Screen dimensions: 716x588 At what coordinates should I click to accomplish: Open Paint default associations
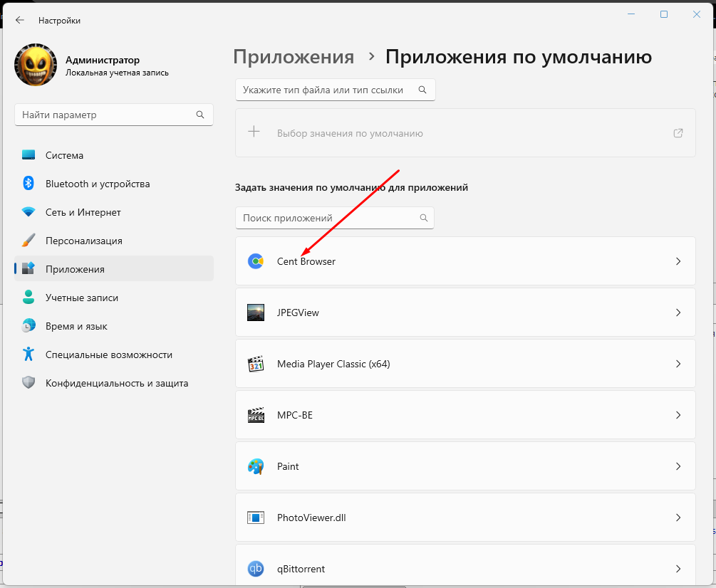(x=465, y=466)
